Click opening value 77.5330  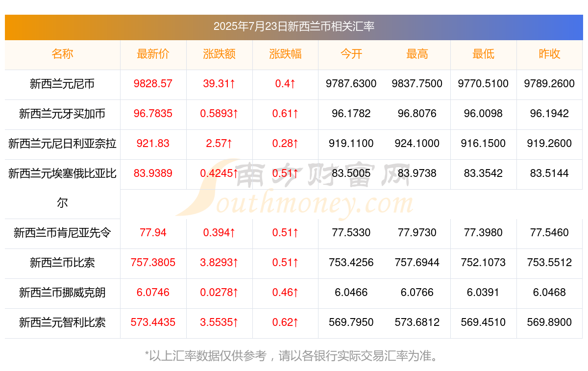(x=351, y=233)
